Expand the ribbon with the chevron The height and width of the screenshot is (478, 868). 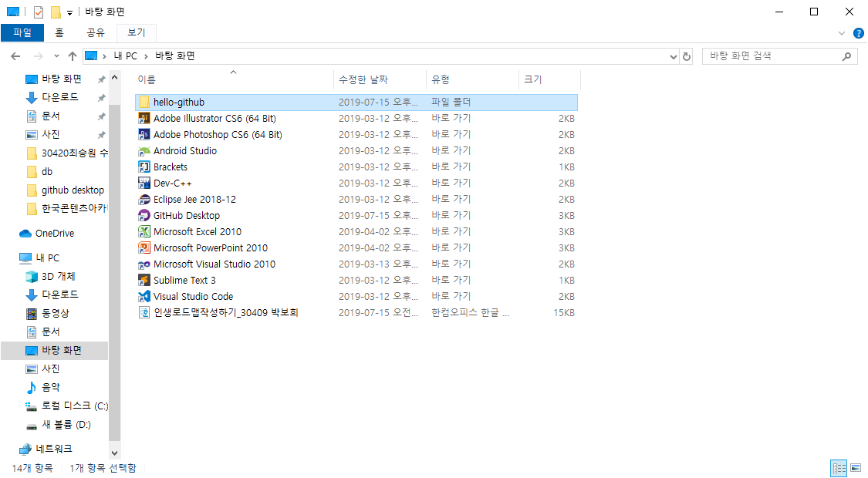pos(842,33)
